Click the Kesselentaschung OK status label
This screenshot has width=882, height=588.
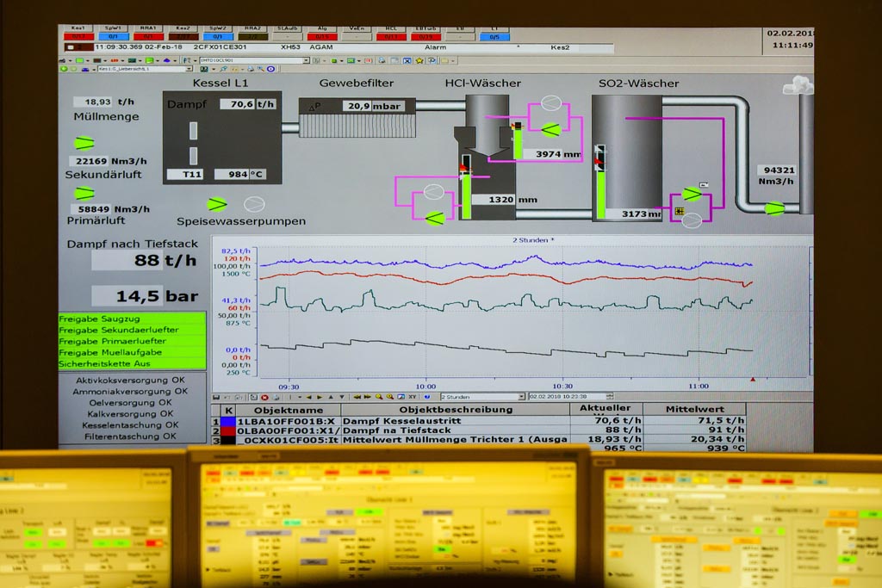[x=129, y=424]
